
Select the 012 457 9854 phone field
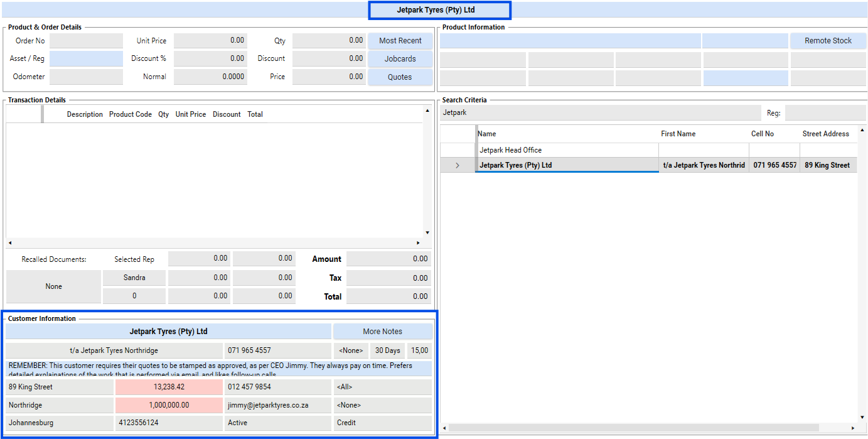pyautogui.click(x=278, y=387)
